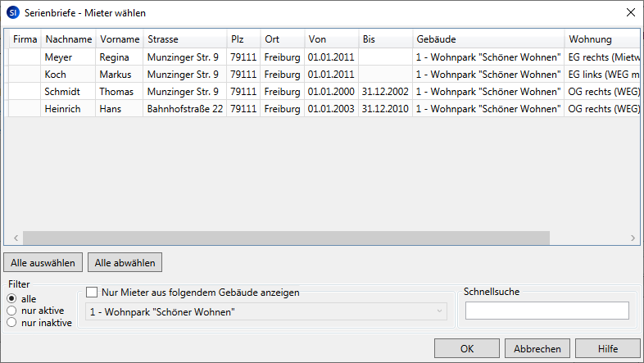Image resolution: width=644 pixels, height=363 pixels.
Task: Enable 'Nur Mieter aus folgendem Gebäude anzeigen' checkbox
Action: coord(92,292)
